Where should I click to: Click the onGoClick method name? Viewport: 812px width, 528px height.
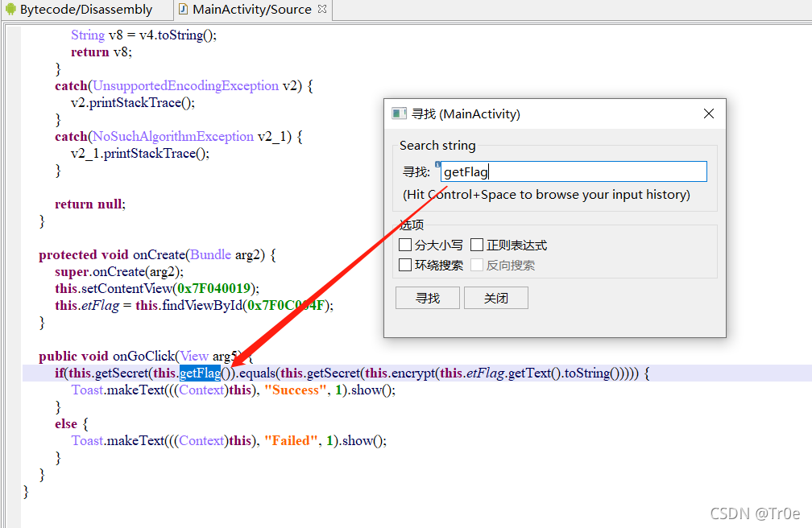(144, 356)
